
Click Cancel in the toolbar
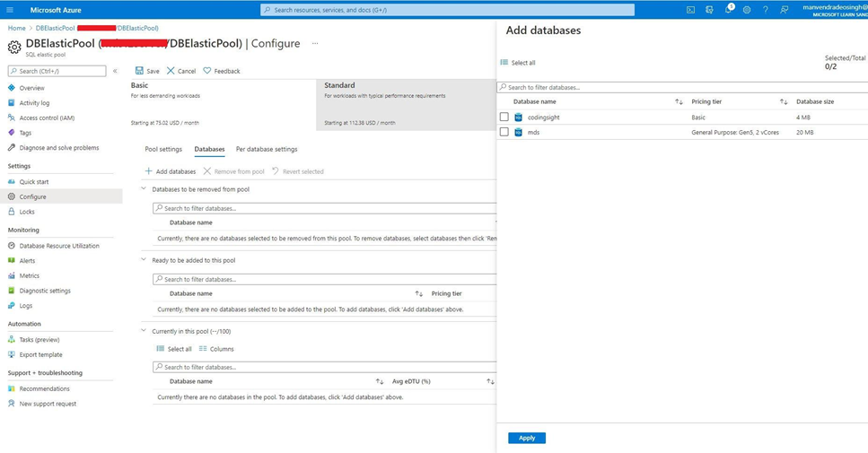point(181,71)
